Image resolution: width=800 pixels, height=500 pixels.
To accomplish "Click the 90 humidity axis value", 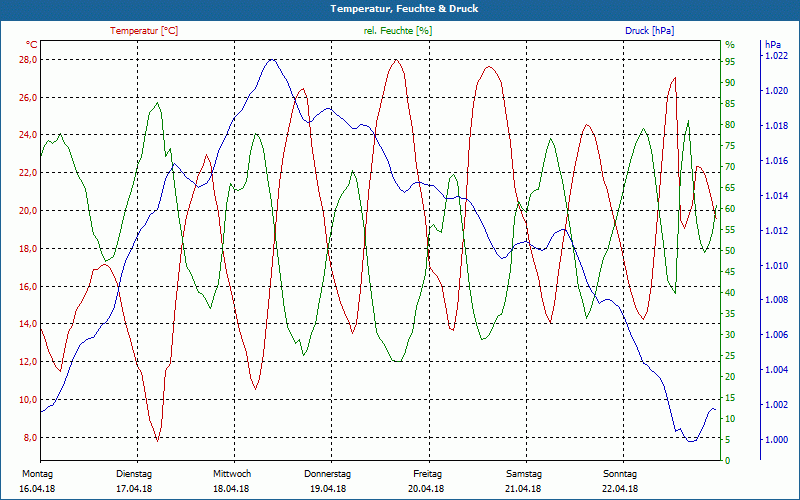I will tap(730, 83).
